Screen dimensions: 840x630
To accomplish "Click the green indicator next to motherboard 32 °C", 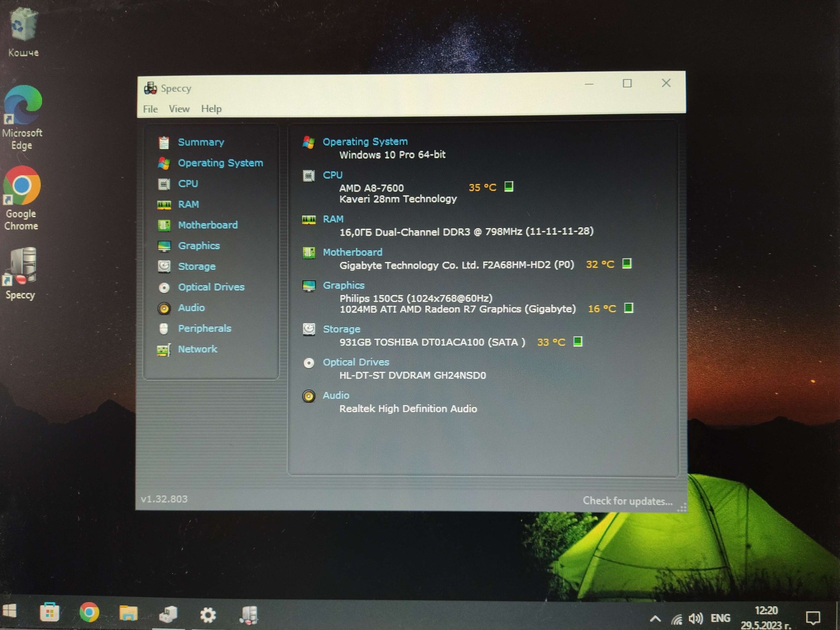I will [627, 264].
